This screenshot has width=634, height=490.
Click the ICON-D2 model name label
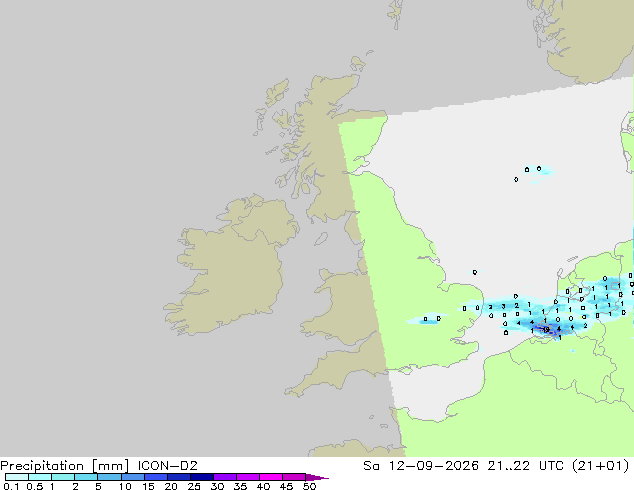pos(167,466)
